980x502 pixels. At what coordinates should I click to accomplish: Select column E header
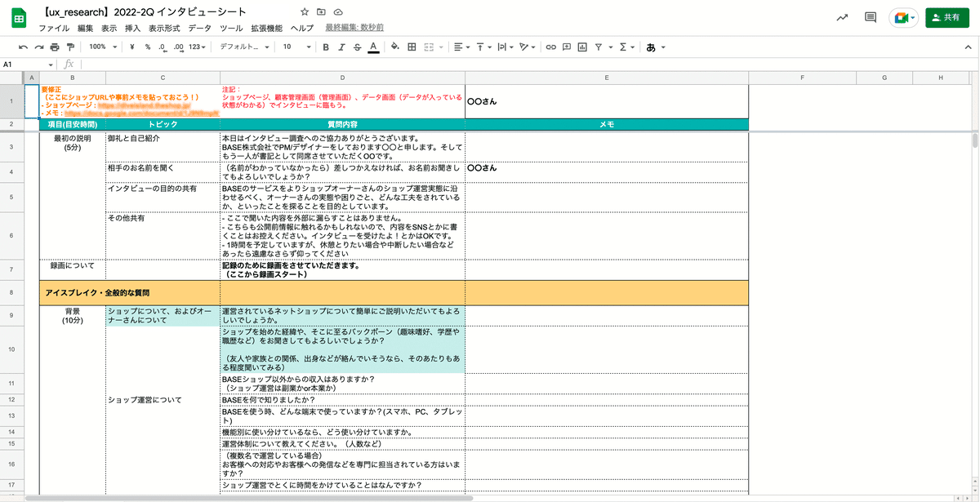tap(607, 78)
